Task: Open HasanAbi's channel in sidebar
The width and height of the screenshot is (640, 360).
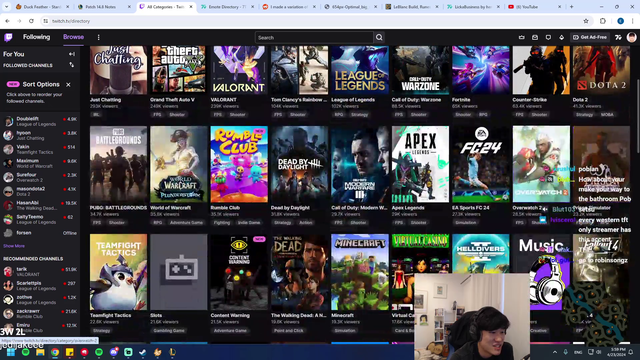Action: click(40, 205)
